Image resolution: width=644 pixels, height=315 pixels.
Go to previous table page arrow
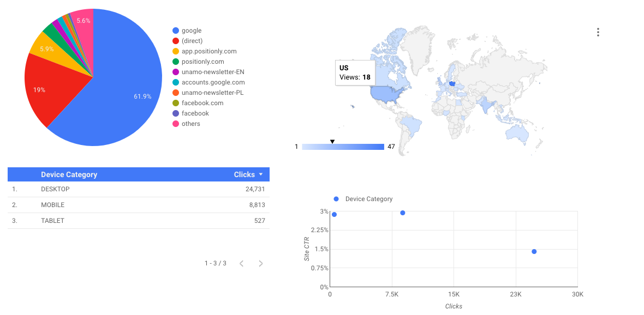pyautogui.click(x=241, y=263)
